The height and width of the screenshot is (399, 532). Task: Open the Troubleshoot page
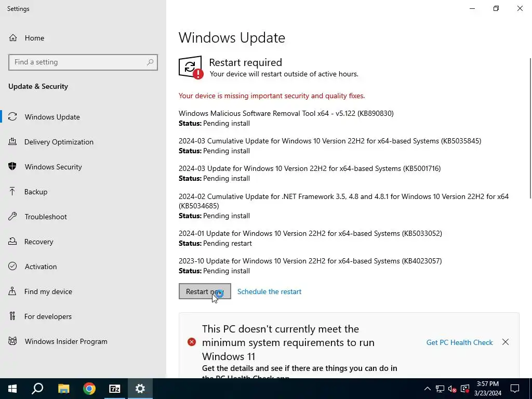pos(83,217)
